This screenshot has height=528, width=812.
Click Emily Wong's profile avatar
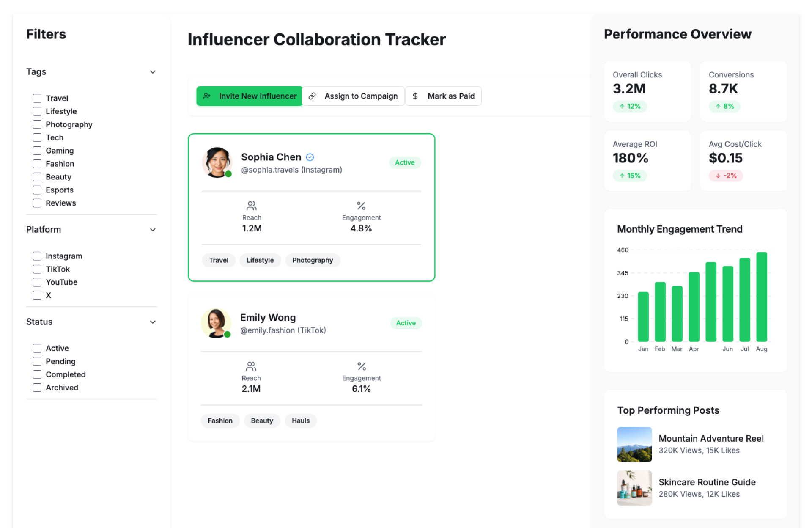pyautogui.click(x=216, y=323)
